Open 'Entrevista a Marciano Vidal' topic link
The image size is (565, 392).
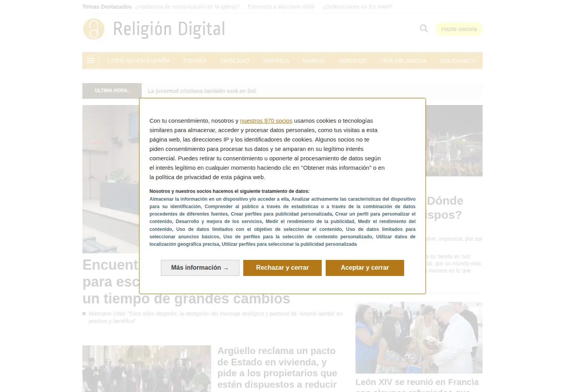tap(281, 7)
